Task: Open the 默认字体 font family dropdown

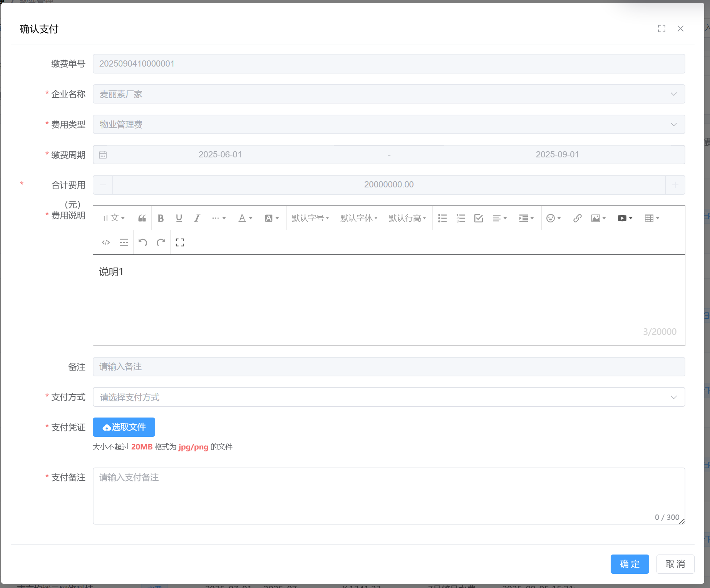Action: [x=359, y=218]
